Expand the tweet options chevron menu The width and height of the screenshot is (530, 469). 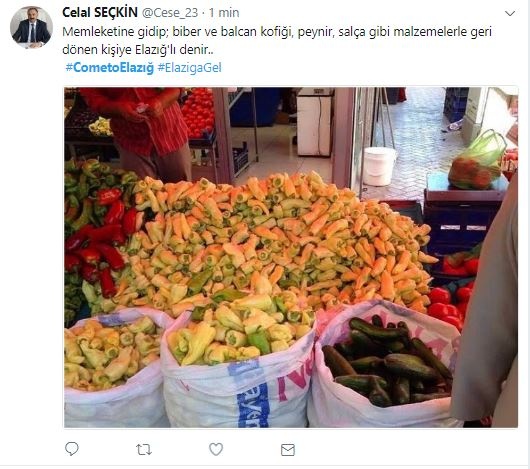point(510,14)
